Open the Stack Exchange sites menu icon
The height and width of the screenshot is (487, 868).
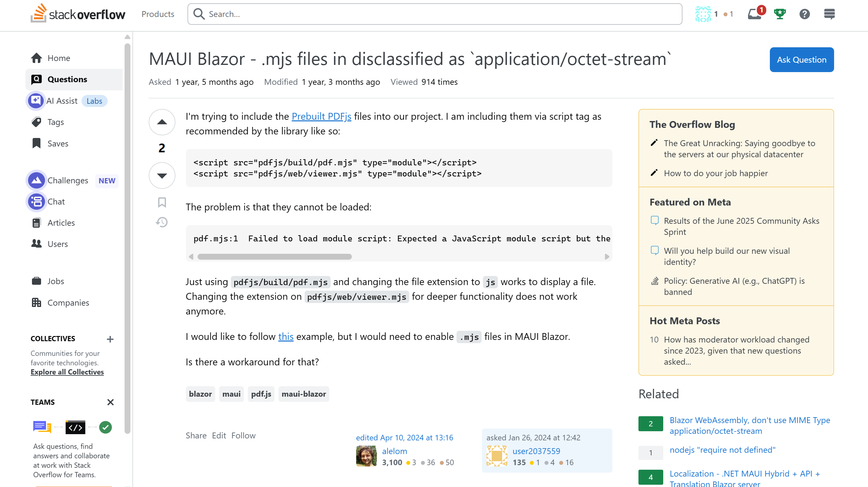(829, 14)
